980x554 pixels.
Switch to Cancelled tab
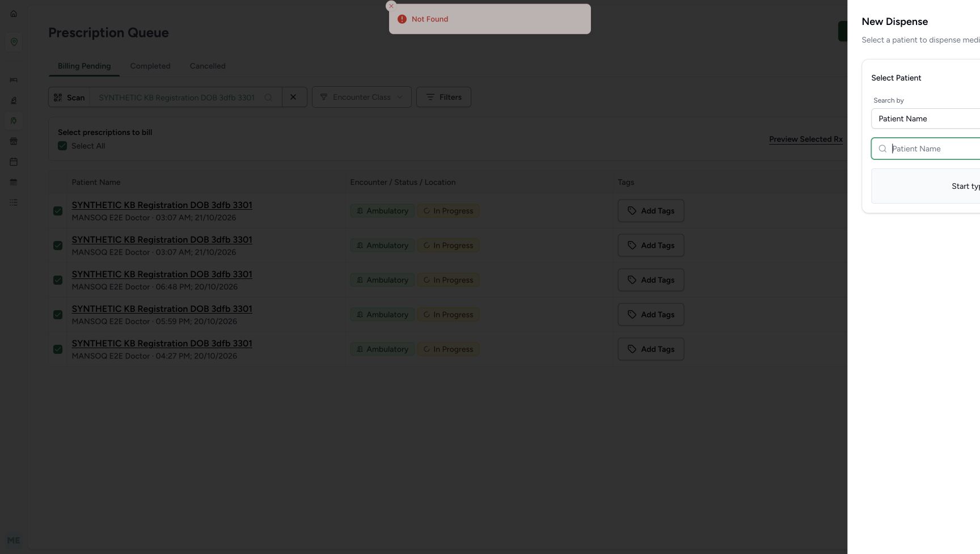208,66
